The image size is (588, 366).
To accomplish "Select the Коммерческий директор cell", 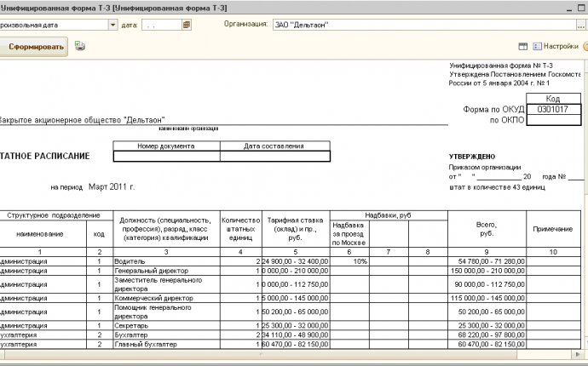I will point(166,298).
